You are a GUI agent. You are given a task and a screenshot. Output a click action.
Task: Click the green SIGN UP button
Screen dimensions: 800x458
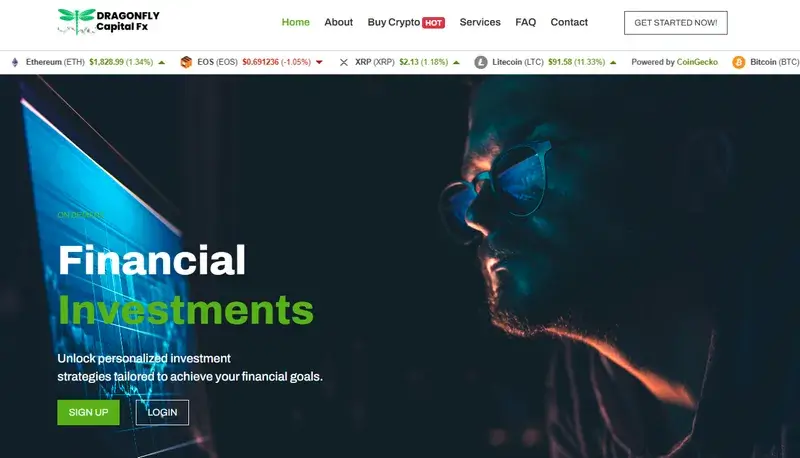[88, 412]
